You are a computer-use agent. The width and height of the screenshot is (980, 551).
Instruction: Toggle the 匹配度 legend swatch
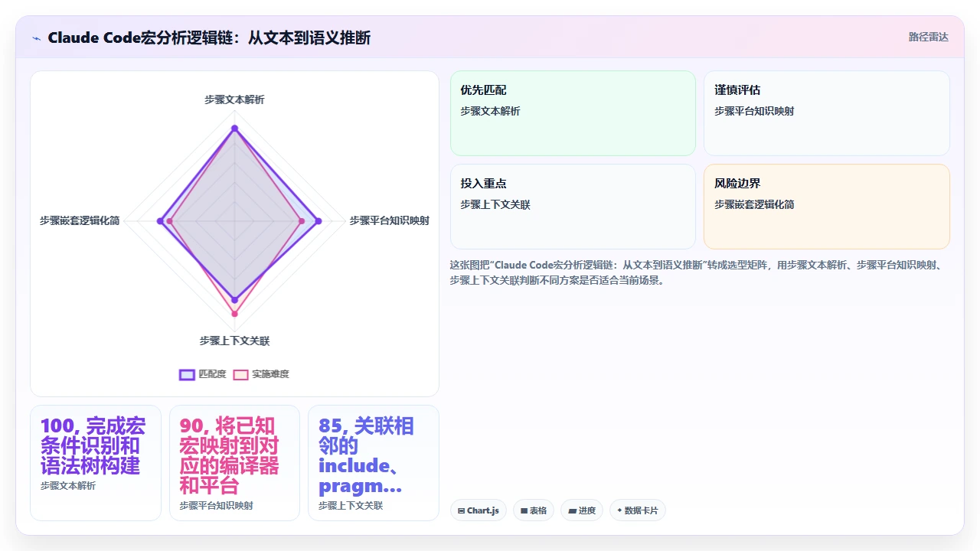pos(187,374)
